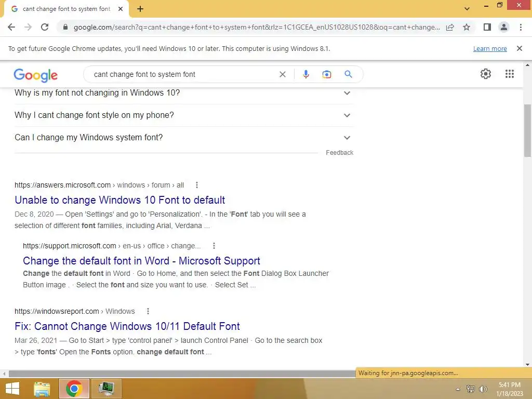Open the Chrome side panel icon
Screen dimensions: 532x399
coord(487,27)
